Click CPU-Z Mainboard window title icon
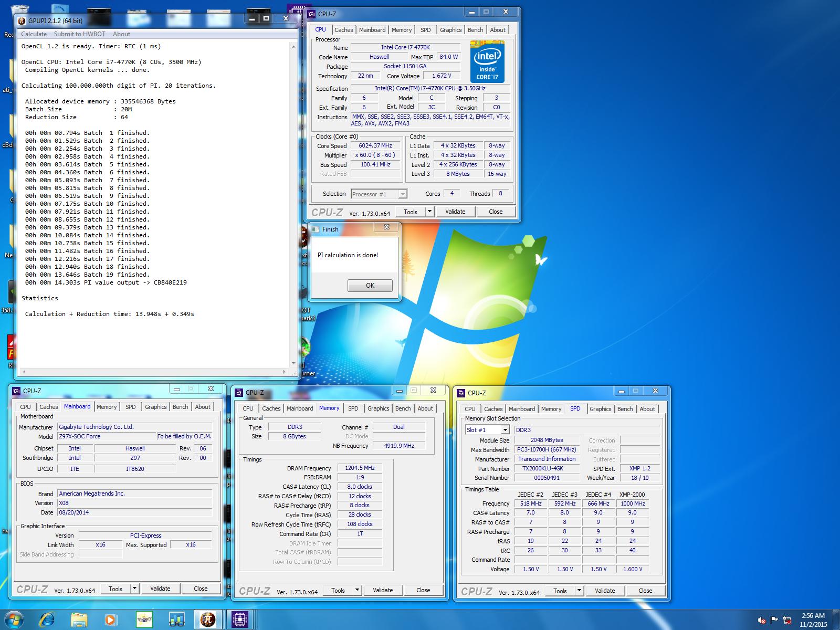 point(16,391)
